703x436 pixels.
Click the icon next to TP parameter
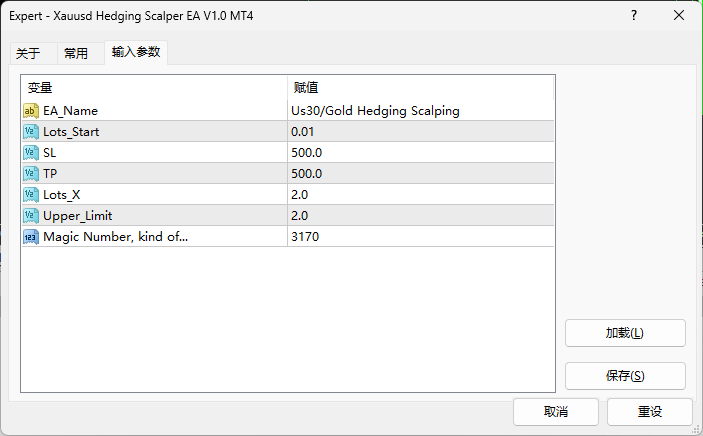pyautogui.click(x=31, y=174)
